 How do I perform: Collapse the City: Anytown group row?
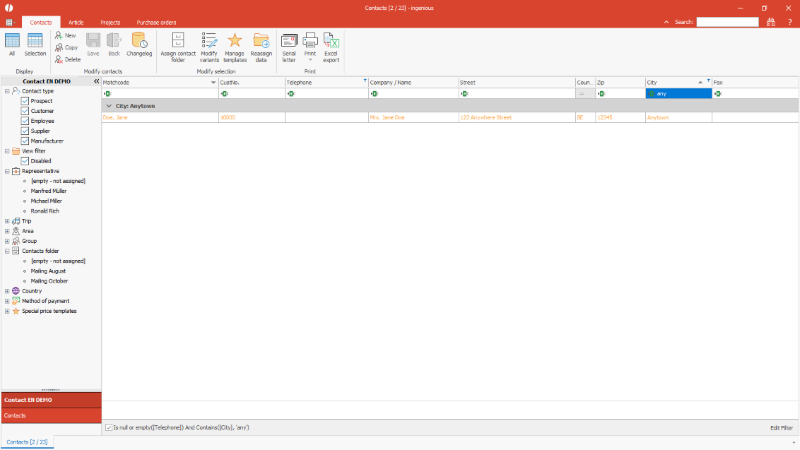click(108, 105)
